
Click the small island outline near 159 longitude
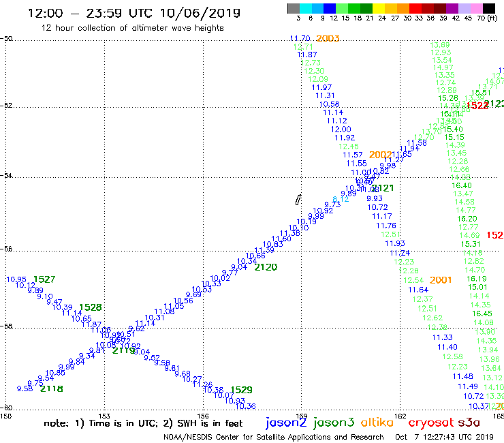point(298,200)
